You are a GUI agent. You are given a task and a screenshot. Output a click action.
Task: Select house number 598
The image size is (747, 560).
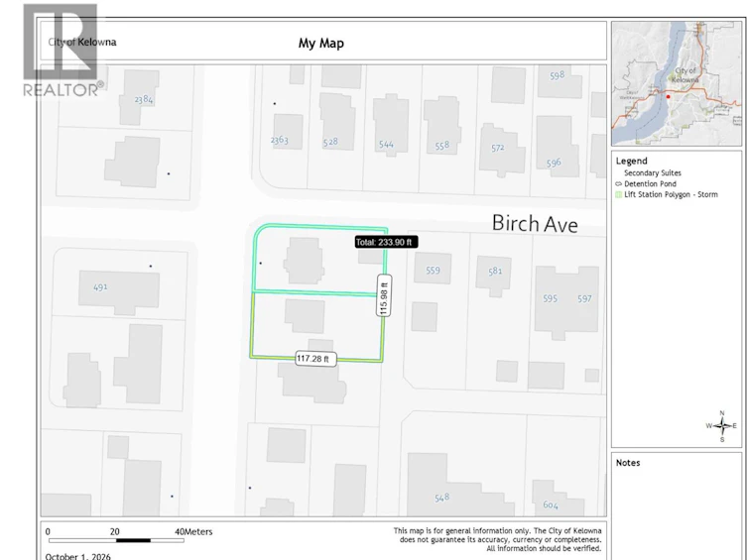(557, 75)
